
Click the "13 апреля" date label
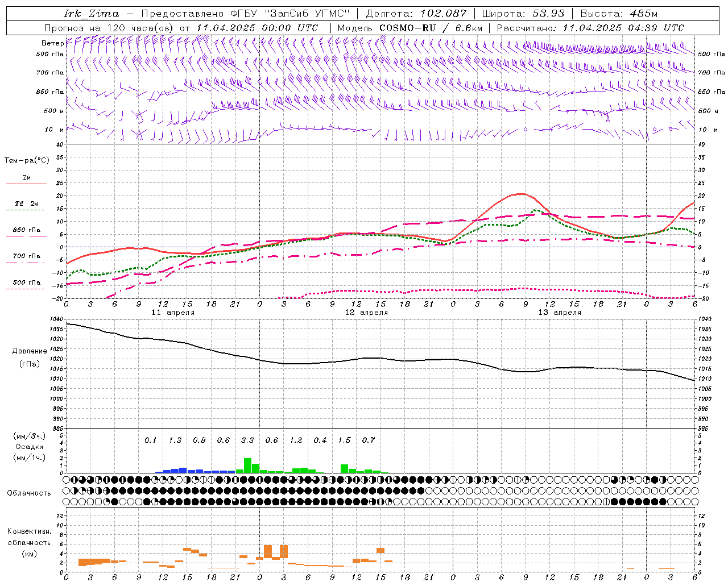click(560, 313)
